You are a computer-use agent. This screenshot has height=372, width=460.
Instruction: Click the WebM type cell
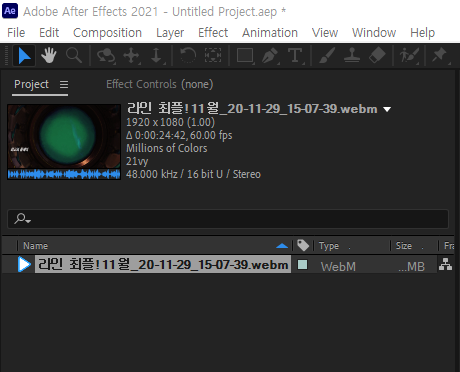(338, 267)
